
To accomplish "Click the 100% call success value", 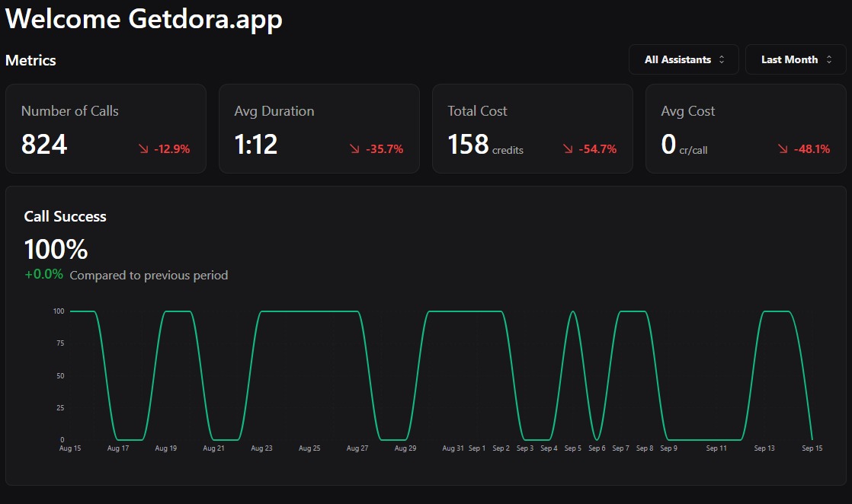I will (56, 250).
